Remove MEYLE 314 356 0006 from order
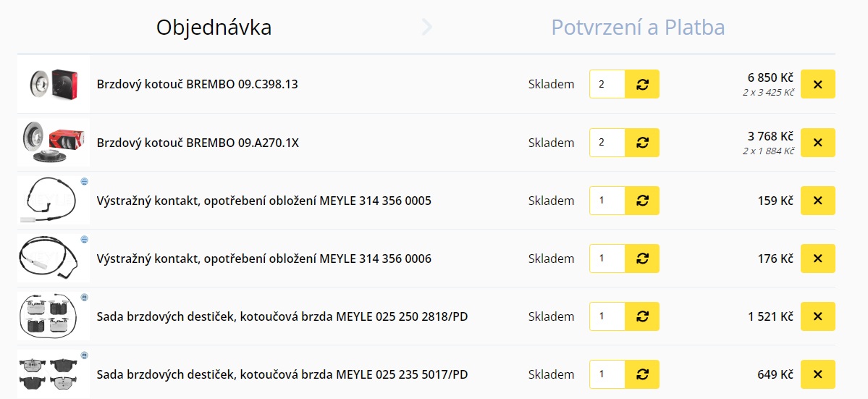Viewport: 868px width, 399px height. pos(818,259)
